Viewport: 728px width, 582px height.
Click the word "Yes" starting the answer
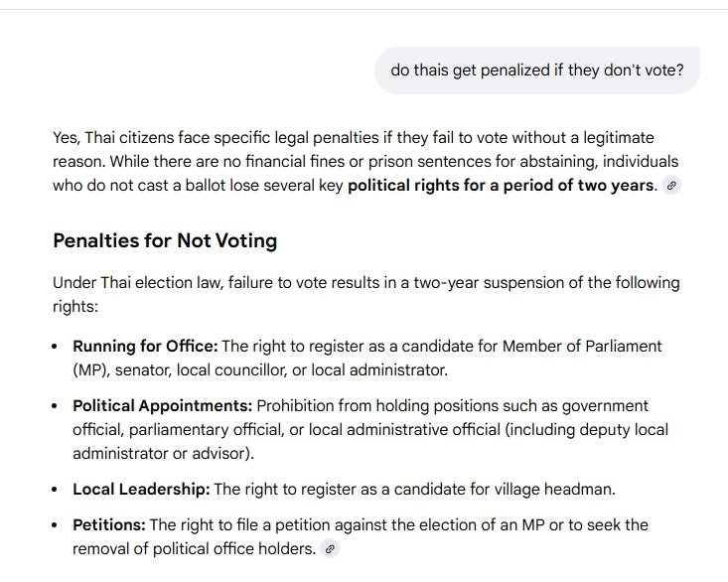[x=66, y=137]
